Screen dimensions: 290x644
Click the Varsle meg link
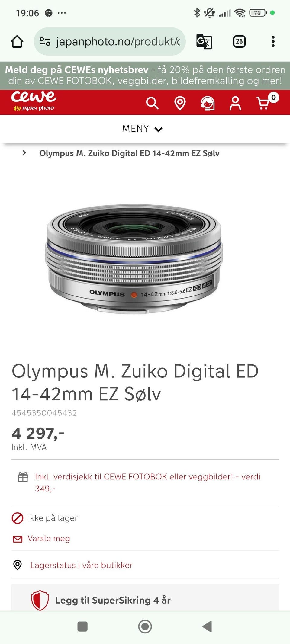(x=49, y=538)
